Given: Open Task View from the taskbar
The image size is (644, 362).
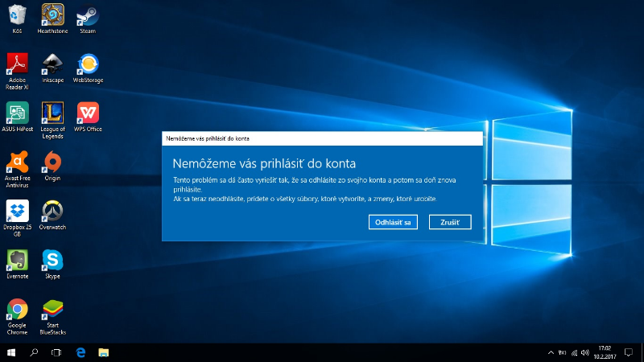Looking at the screenshot, I should point(56,352).
